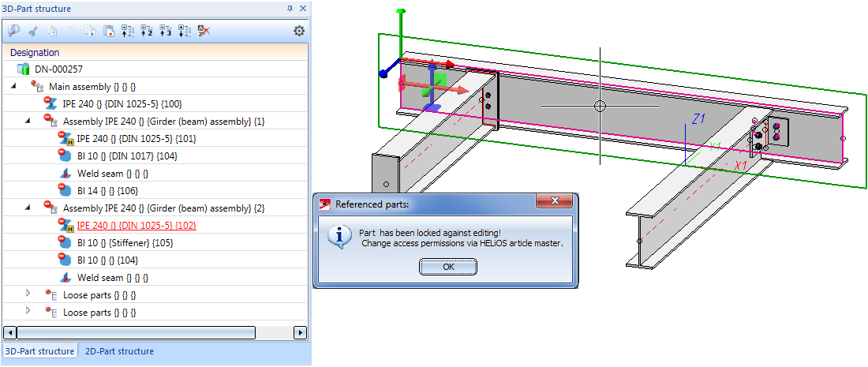The height and width of the screenshot is (367, 868).
Task: Click the pin icon of 3D-Part structure panel
Action: coord(290,9)
